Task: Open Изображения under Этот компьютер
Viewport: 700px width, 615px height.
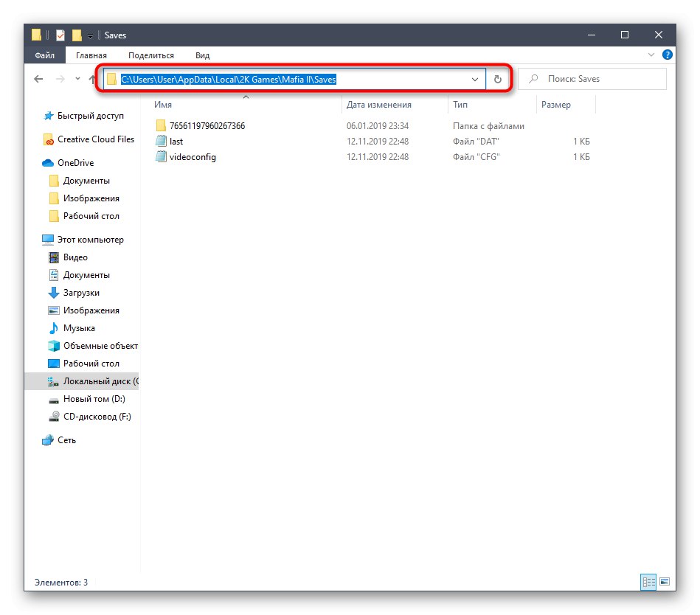Action: click(x=91, y=310)
